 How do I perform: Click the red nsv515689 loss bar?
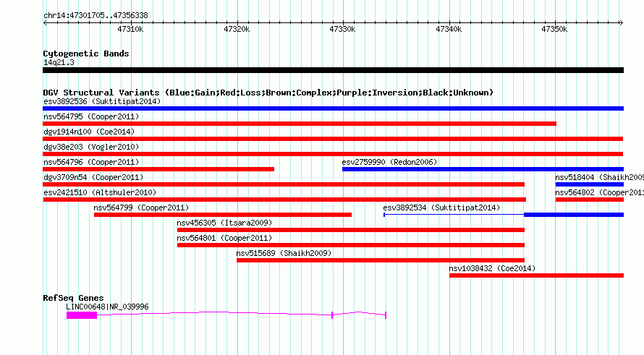(x=381, y=260)
